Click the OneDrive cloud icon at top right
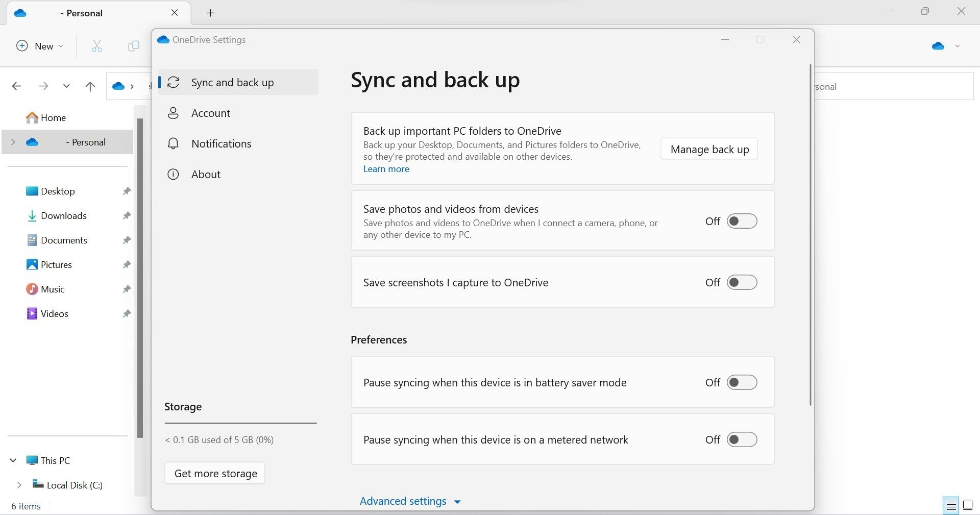Screen dimensions: 980x515 tap(937, 46)
